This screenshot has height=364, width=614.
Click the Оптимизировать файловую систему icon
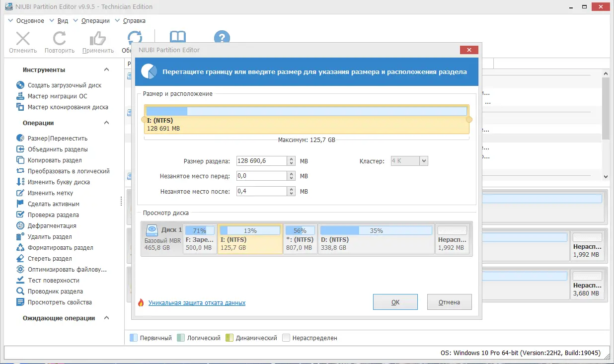(20, 270)
